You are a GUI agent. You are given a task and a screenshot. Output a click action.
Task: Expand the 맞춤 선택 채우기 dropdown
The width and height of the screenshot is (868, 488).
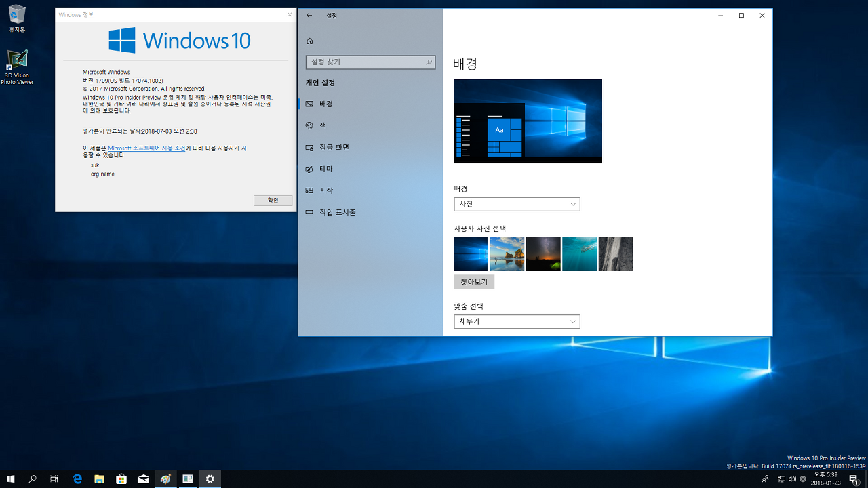517,321
